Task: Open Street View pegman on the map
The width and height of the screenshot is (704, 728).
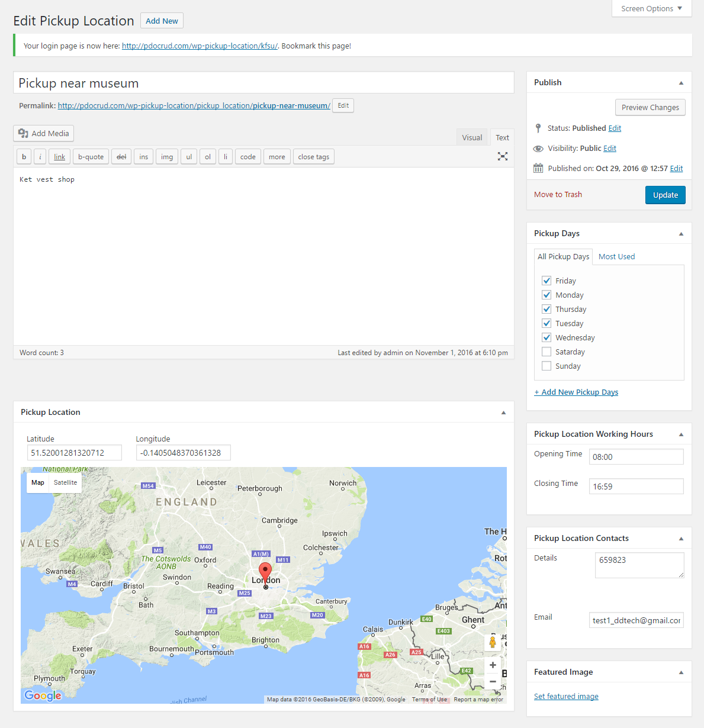Action: [493, 642]
